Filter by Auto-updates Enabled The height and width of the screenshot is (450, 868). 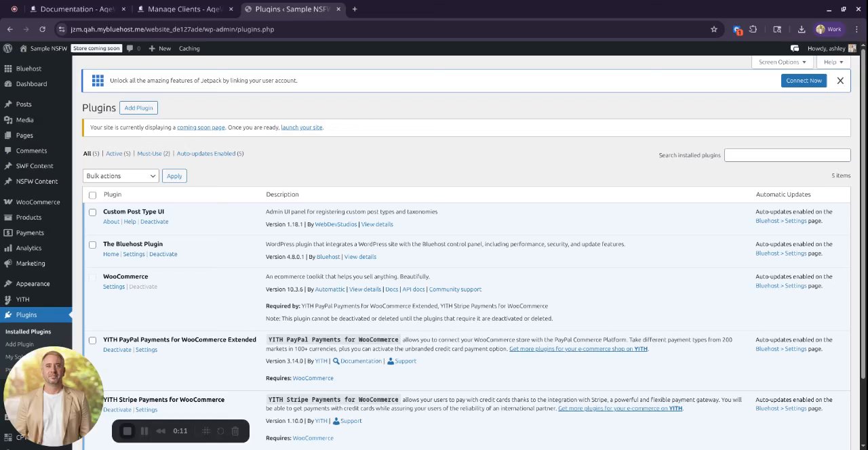coord(206,154)
